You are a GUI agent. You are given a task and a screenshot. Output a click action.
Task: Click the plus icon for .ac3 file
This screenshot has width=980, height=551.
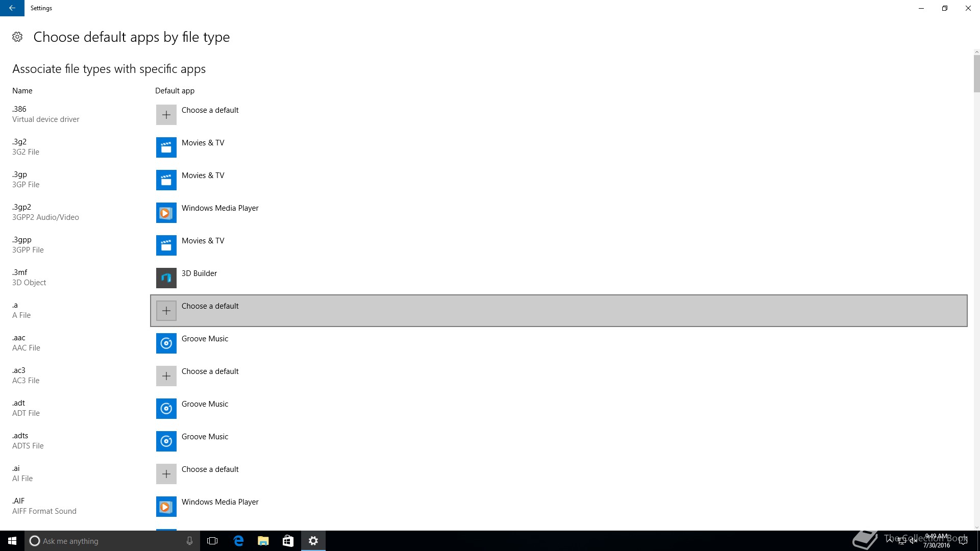click(x=166, y=376)
